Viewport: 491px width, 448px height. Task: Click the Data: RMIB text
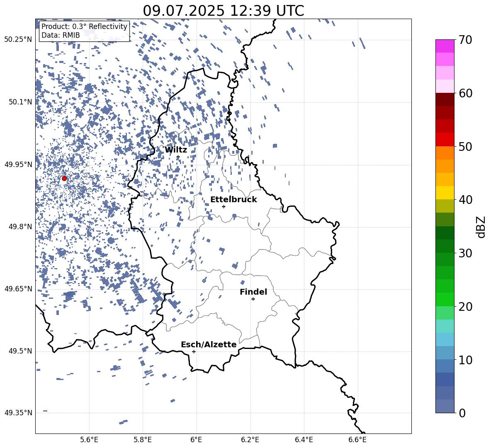click(61, 35)
